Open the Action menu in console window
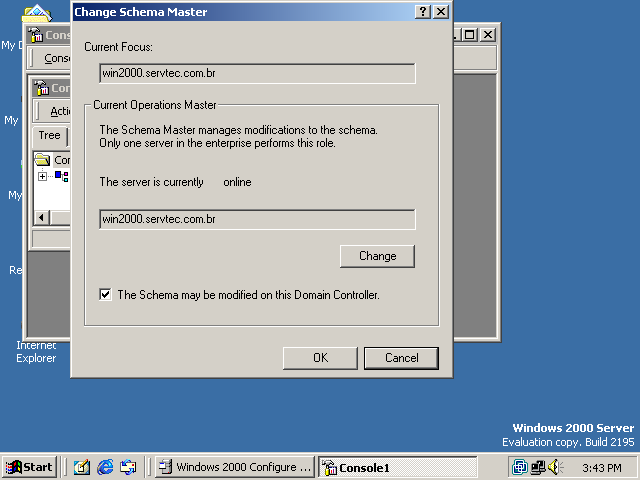Image resolution: width=640 pixels, height=480 pixels. click(x=60, y=111)
